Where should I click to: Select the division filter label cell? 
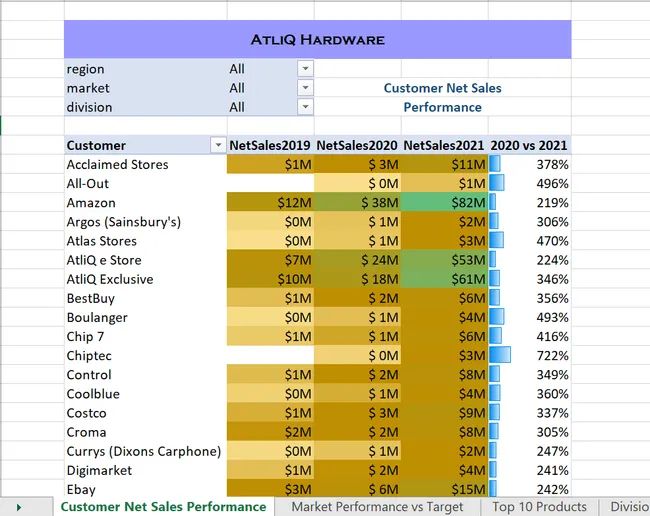(146, 107)
